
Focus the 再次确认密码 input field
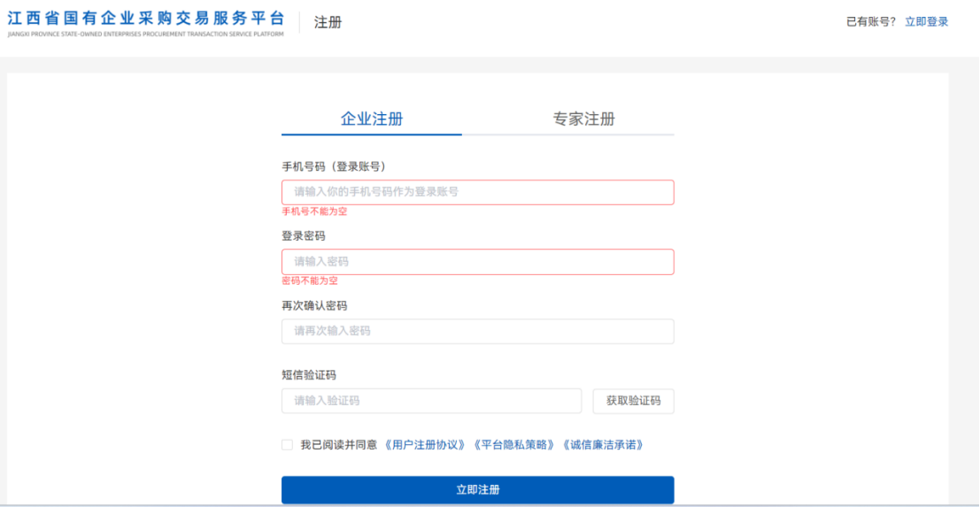[477, 331]
